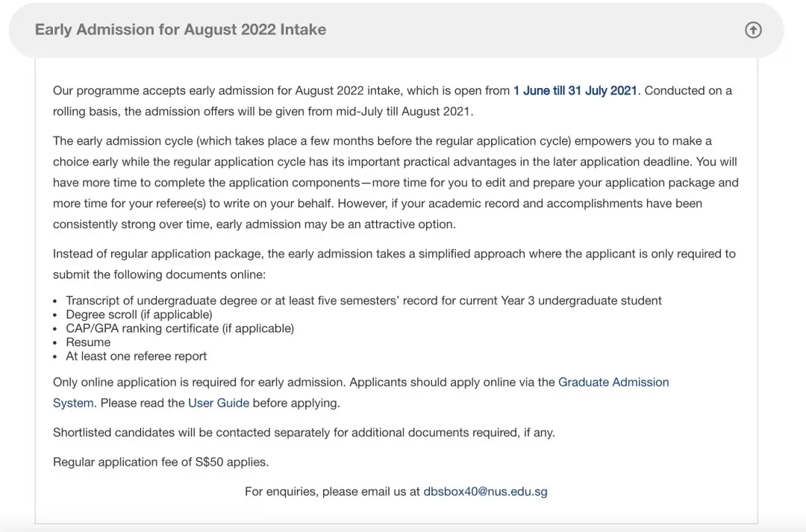Click the CAP/GPA ranking certificate bullet

pos(179,328)
